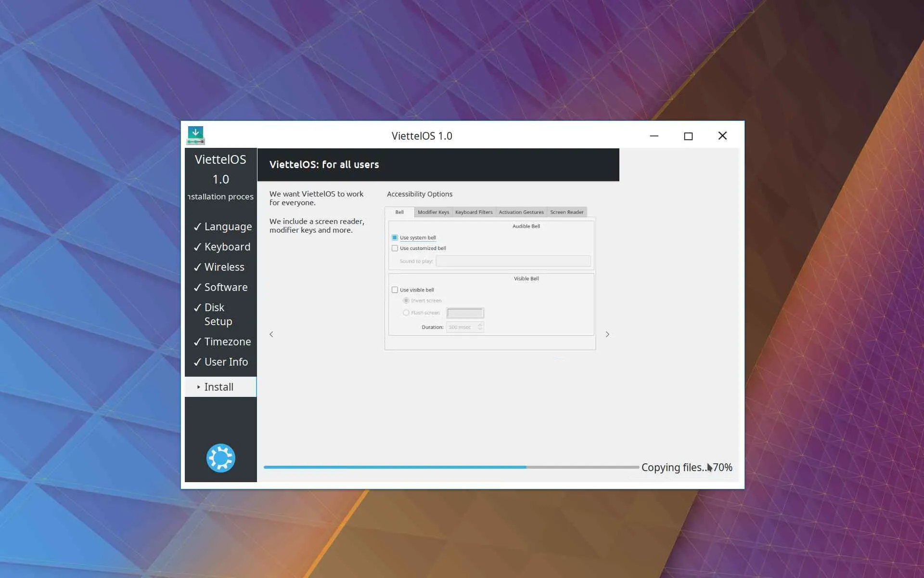Select the Invert screen radio button
The height and width of the screenshot is (578, 924).
pyautogui.click(x=406, y=301)
